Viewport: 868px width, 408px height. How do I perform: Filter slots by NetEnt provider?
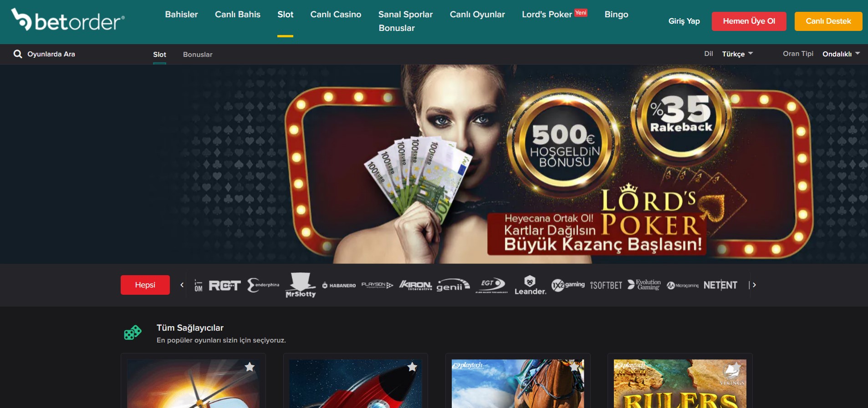click(720, 285)
